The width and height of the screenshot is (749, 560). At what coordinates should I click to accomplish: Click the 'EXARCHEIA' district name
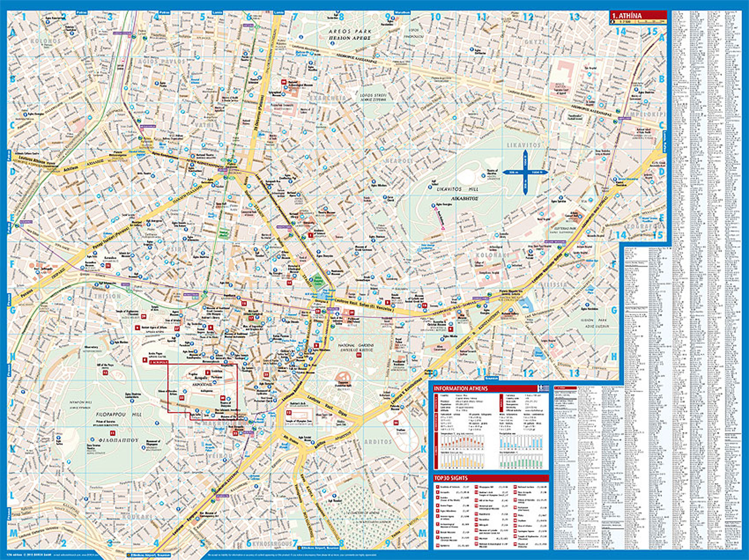328,98
